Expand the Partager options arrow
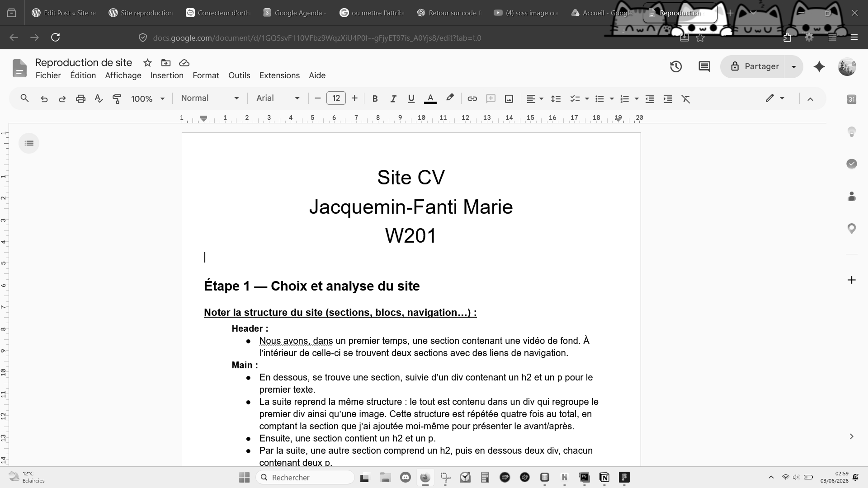 coord(794,66)
